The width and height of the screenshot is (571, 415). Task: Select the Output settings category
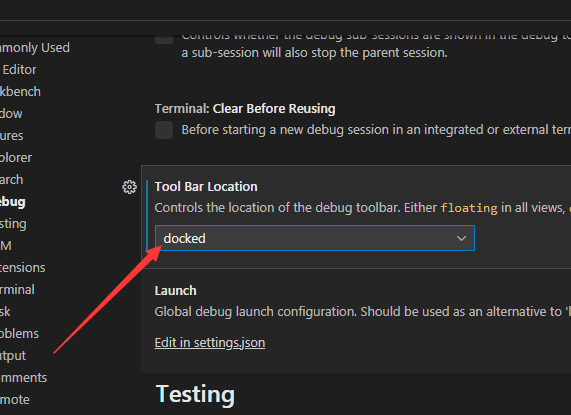point(13,356)
